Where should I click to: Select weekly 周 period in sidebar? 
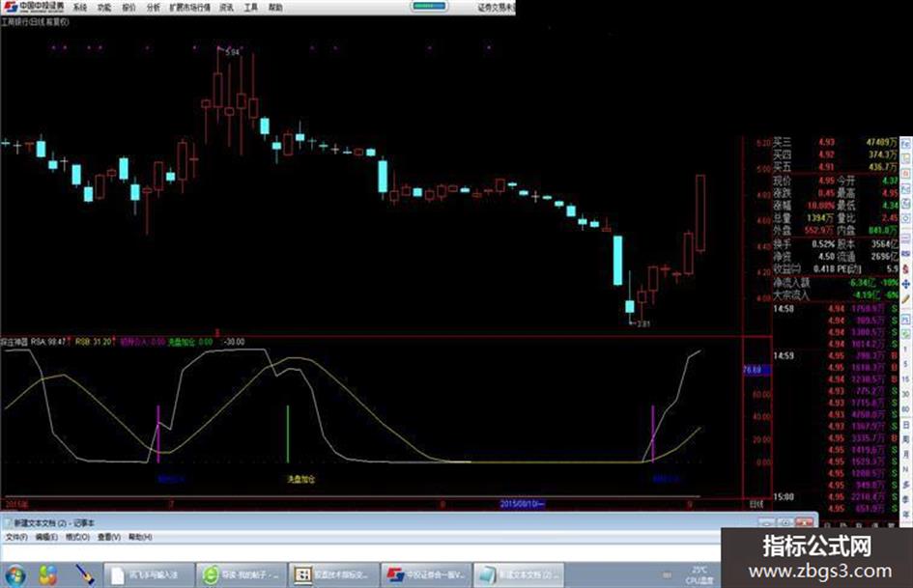pyautogui.click(x=906, y=440)
